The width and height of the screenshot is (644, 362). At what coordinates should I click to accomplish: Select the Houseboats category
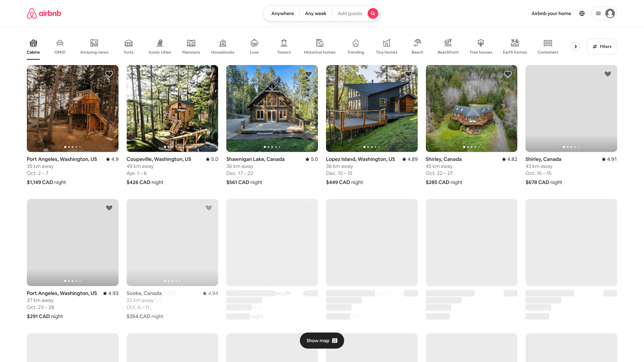click(223, 47)
